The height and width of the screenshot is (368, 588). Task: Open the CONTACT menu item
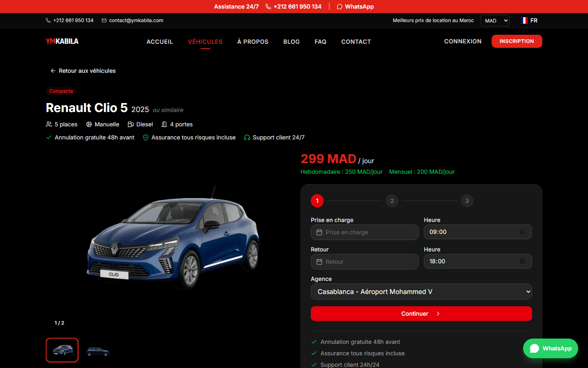point(356,42)
